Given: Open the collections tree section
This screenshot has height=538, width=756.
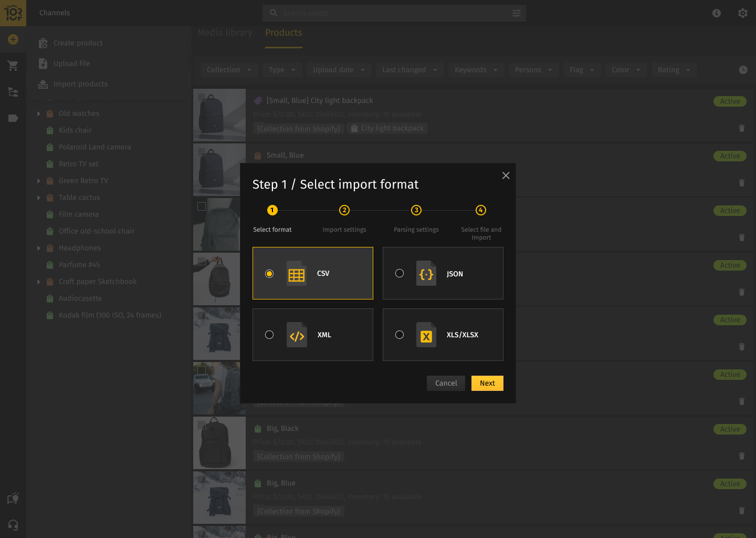Looking at the screenshot, I should tap(13, 92).
